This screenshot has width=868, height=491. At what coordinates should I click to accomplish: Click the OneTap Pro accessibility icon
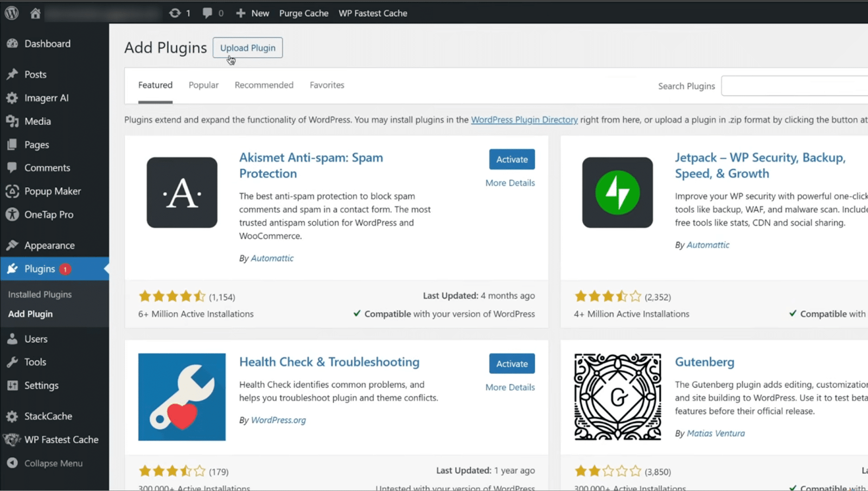click(12, 214)
